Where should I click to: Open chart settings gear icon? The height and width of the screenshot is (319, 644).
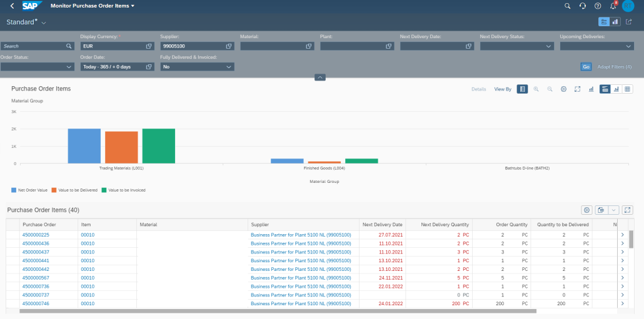(563, 89)
